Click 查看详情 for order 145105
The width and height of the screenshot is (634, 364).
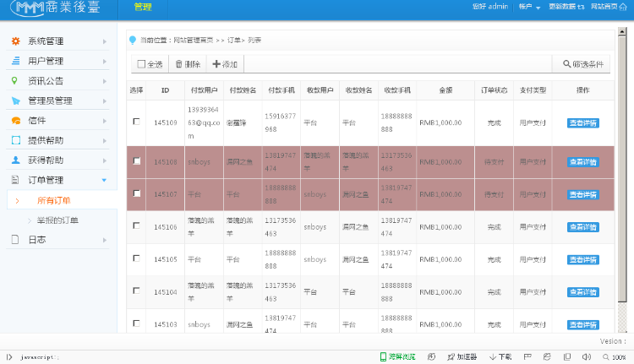(583, 259)
